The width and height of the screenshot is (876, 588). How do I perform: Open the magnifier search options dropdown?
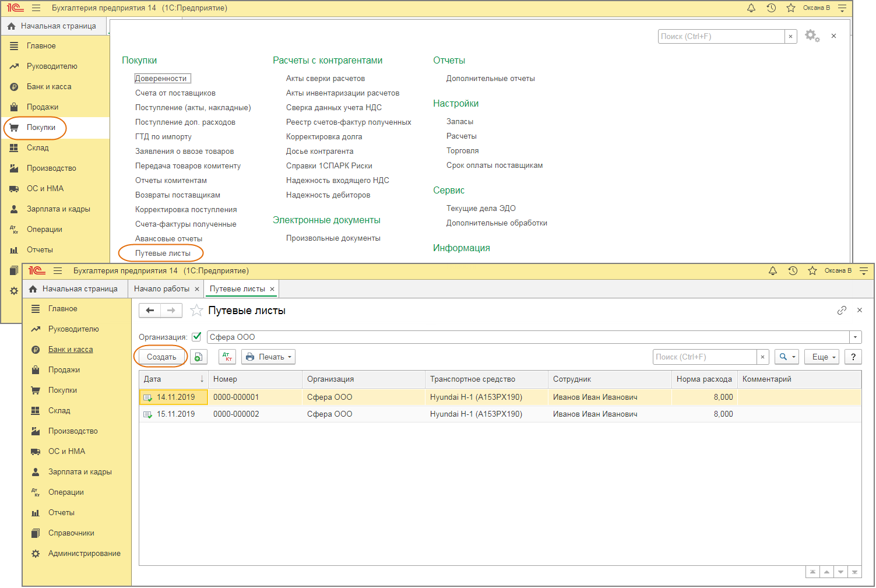(787, 357)
